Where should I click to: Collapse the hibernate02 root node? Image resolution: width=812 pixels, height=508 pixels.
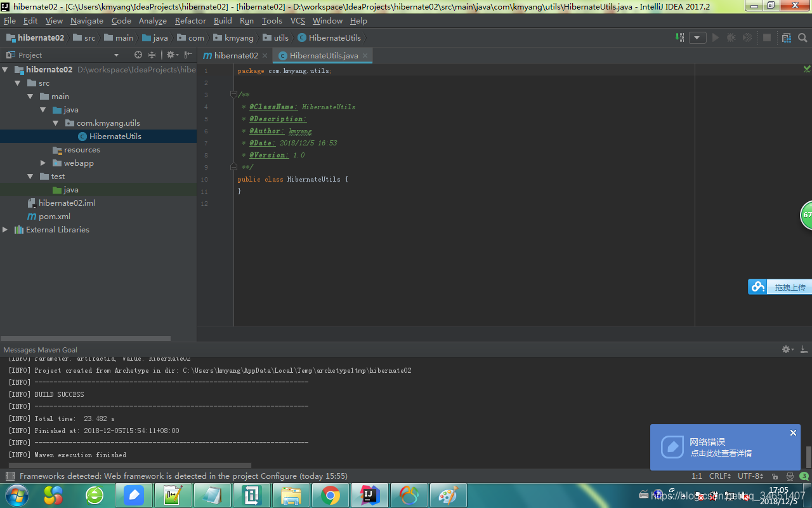click(5, 70)
